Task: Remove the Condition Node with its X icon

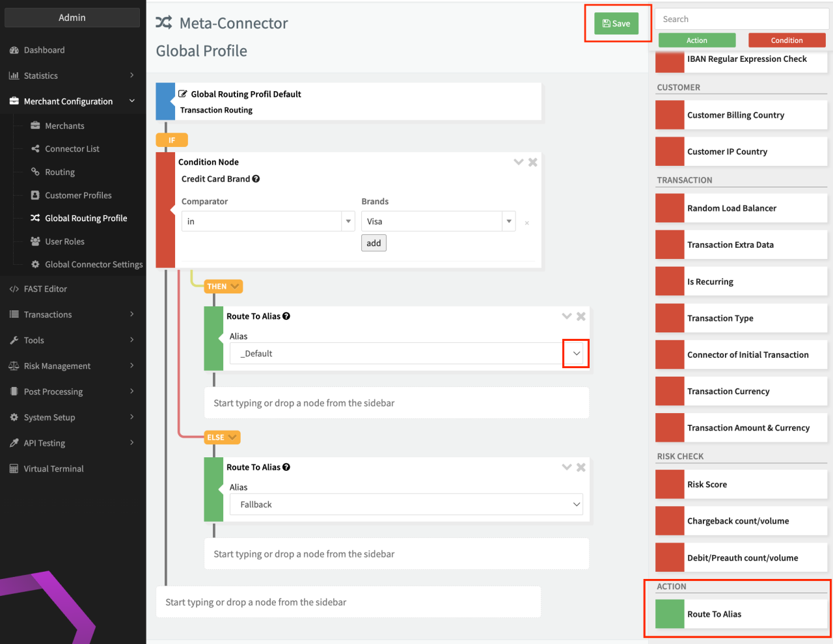Action: [532, 162]
